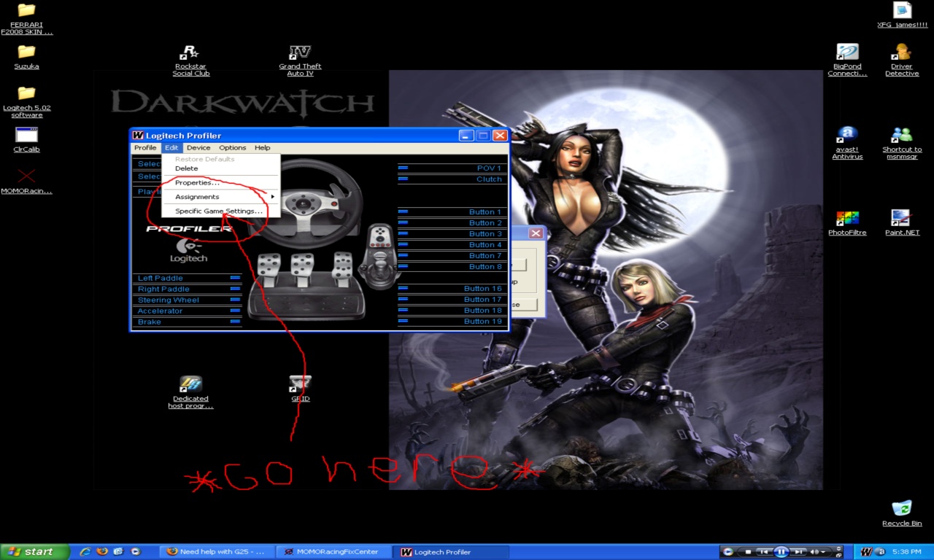Launch Firefox from Quick Launch
This screenshot has height=560, width=934.
tap(102, 552)
